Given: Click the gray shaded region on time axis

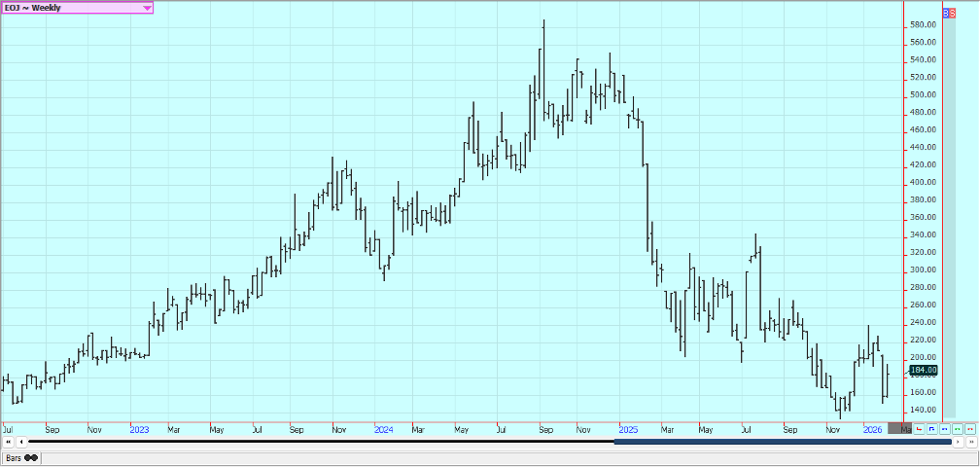Looking at the screenshot, I should click(x=900, y=428).
